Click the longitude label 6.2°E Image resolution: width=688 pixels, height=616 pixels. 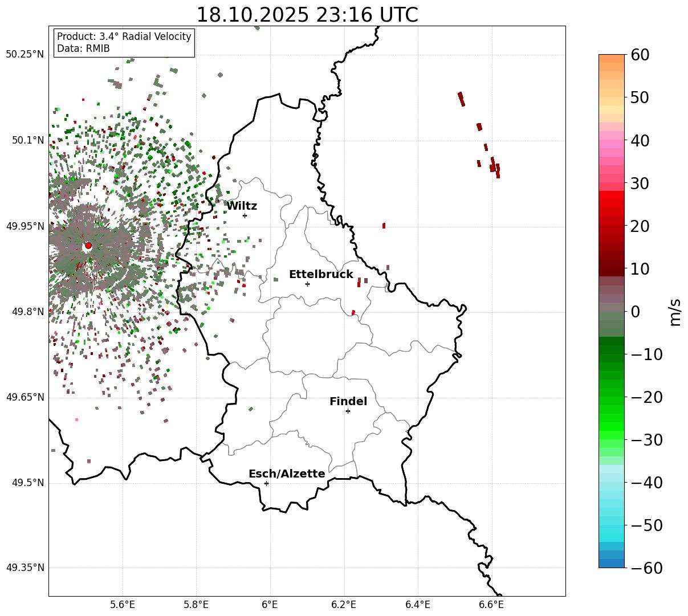[344, 605]
